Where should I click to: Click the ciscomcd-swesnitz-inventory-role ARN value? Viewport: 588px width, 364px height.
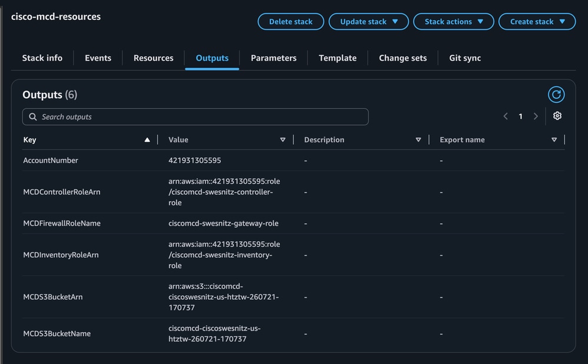tap(224, 255)
